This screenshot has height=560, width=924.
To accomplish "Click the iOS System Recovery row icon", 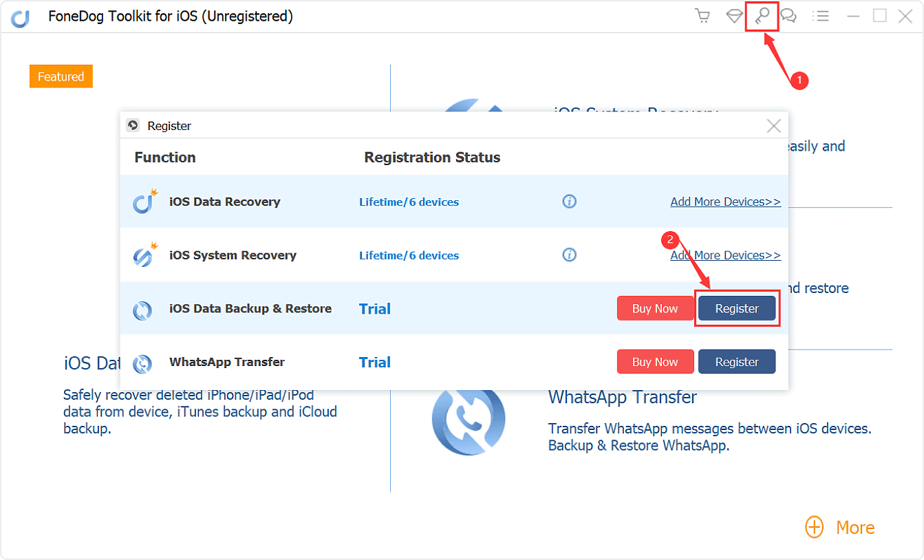I will tap(145, 255).
